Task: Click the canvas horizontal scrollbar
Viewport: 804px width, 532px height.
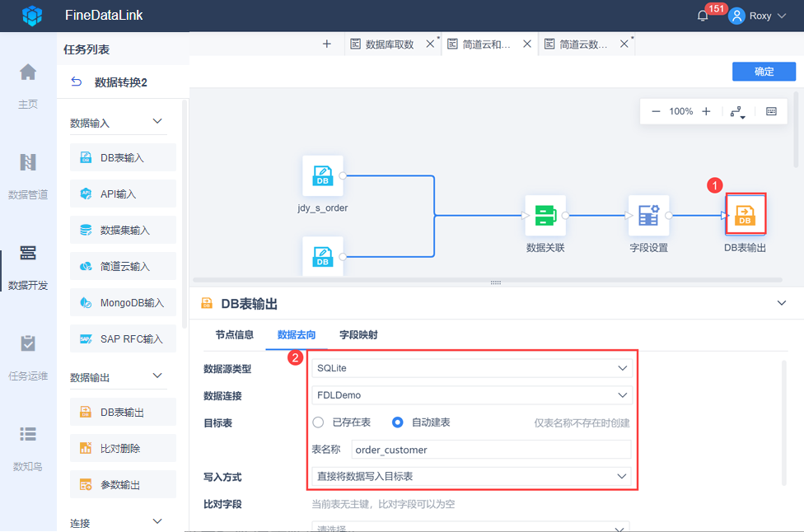Action: [x=488, y=280]
